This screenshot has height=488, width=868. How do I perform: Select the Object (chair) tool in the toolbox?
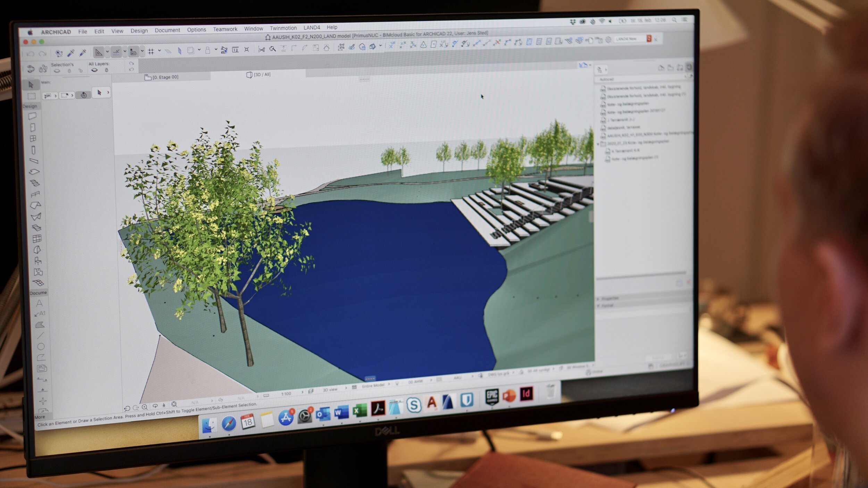click(x=37, y=261)
